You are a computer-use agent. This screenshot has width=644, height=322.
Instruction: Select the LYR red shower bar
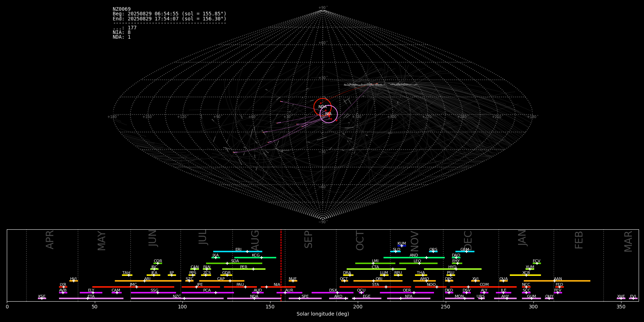(63, 287)
